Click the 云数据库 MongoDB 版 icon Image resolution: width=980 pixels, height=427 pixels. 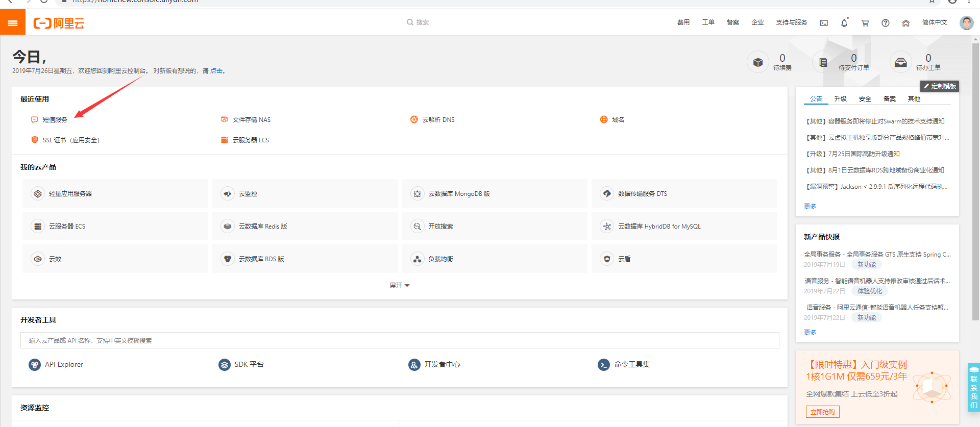[x=418, y=194]
